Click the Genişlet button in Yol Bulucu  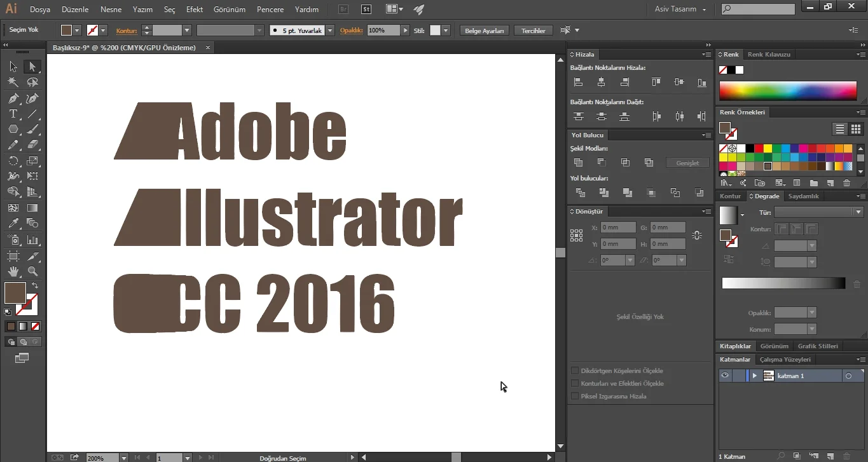click(687, 163)
